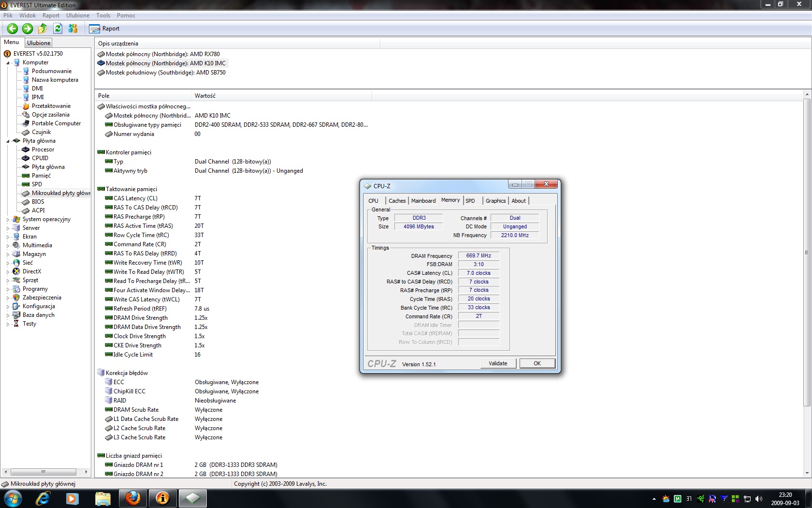This screenshot has height=508, width=812.
Task: Open the Ulubione menu
Action: 77,15
